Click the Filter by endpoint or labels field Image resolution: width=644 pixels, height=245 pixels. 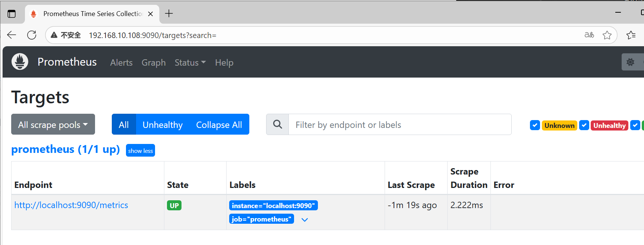400,124
